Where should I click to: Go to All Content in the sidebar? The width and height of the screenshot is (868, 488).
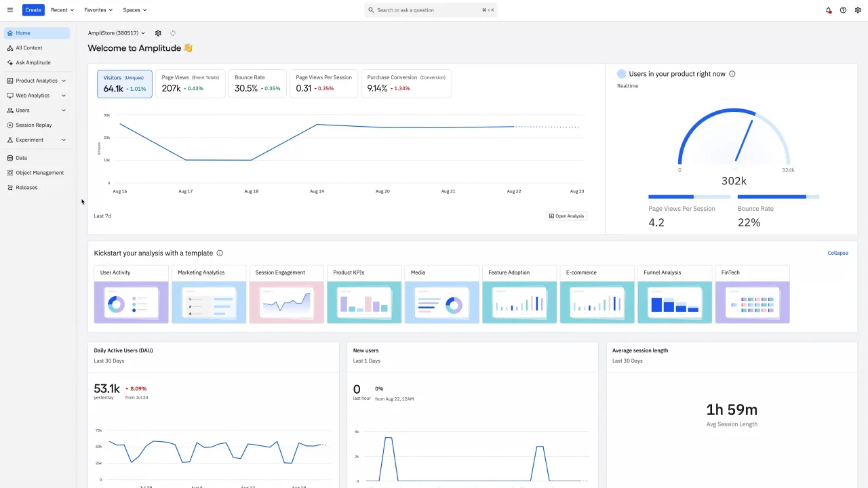click(28, 47)
